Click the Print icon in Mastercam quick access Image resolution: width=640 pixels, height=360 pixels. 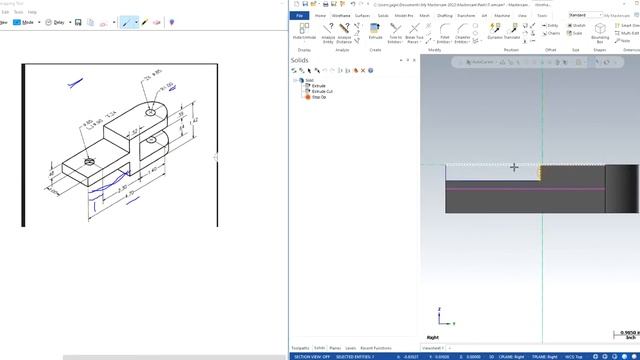coord(325,4)
